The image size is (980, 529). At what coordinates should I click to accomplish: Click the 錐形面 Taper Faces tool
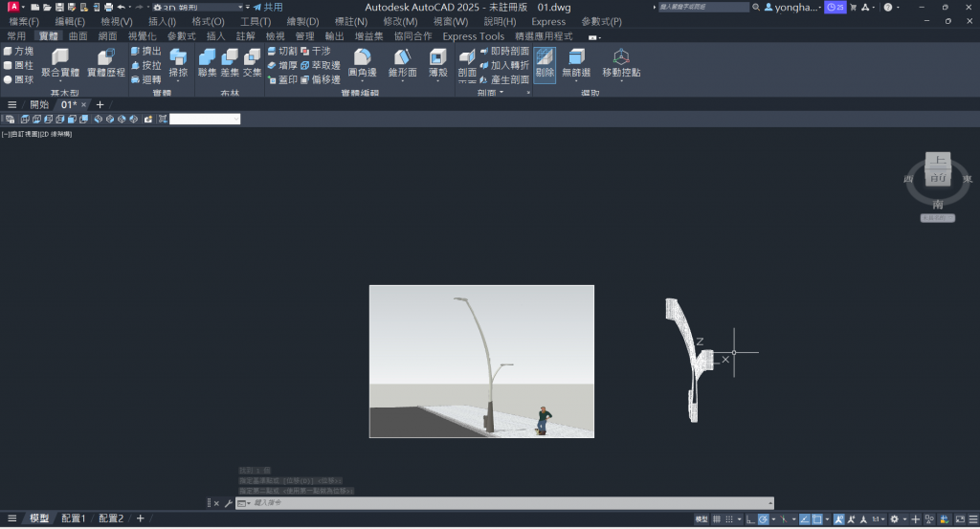click(x=402, y=64)
